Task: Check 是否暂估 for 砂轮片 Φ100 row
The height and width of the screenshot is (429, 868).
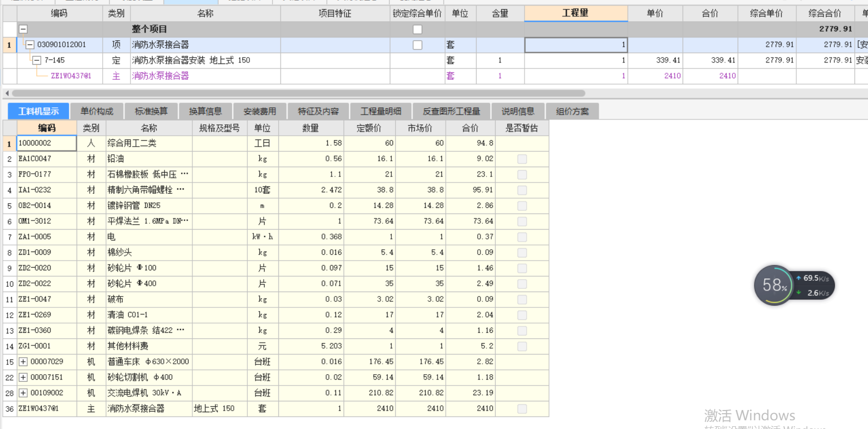Action: (522, 268)
